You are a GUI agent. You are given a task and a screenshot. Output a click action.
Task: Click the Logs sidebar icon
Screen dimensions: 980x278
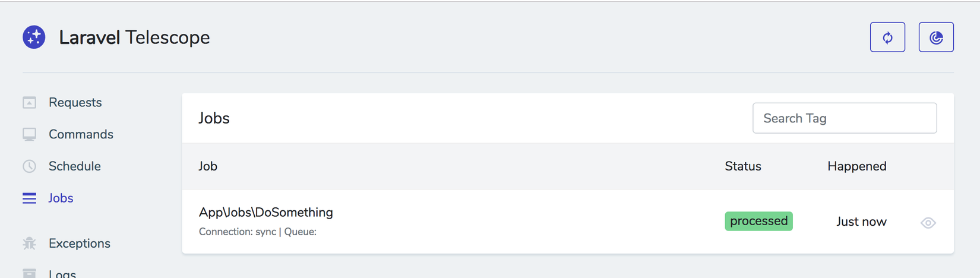[x=29, y=273]
